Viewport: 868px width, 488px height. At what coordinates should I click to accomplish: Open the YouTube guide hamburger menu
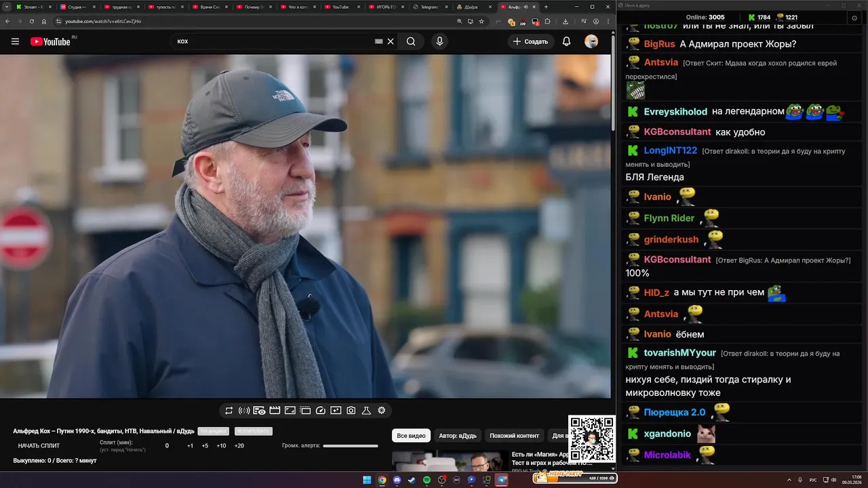pyautogui.click(x=15, y=41)
